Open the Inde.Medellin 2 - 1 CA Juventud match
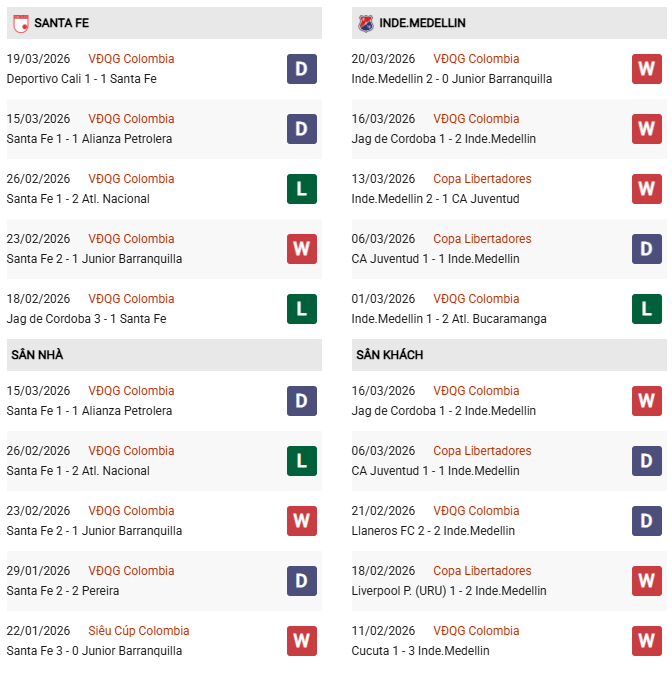Viewport: 672px width, 677px height. pos(435,199)
